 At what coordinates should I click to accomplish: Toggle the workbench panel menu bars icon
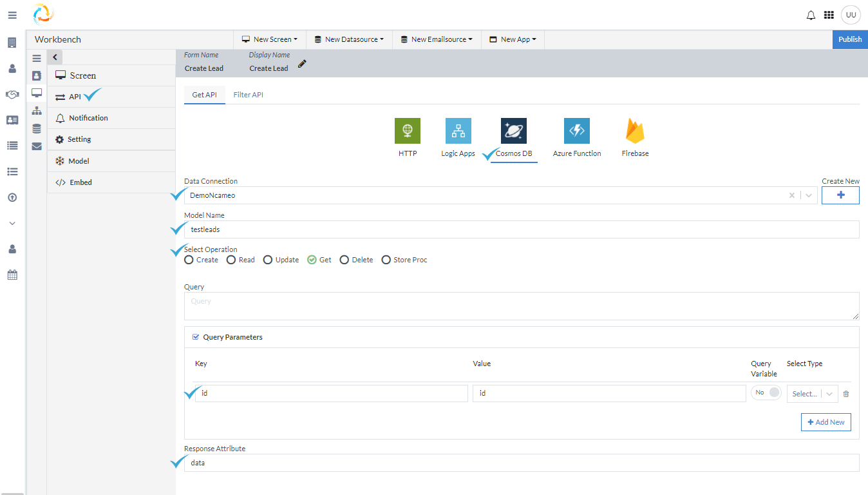tap(37, 58)
